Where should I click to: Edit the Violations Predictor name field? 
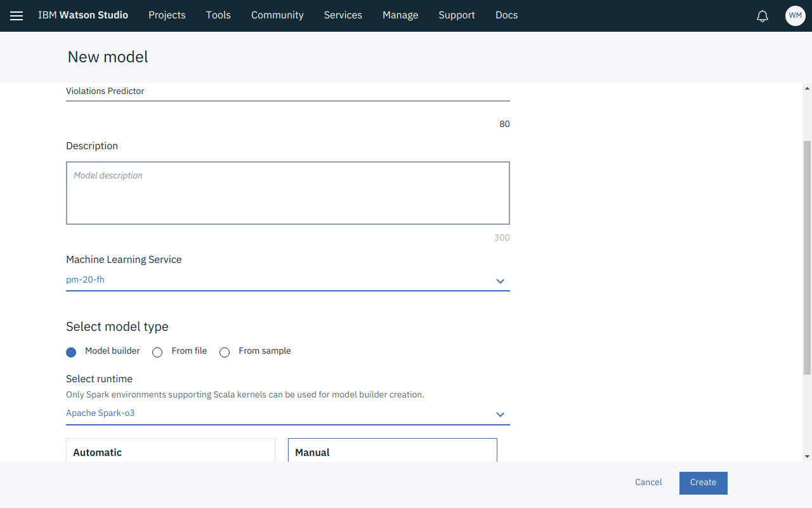pos(288,91)
